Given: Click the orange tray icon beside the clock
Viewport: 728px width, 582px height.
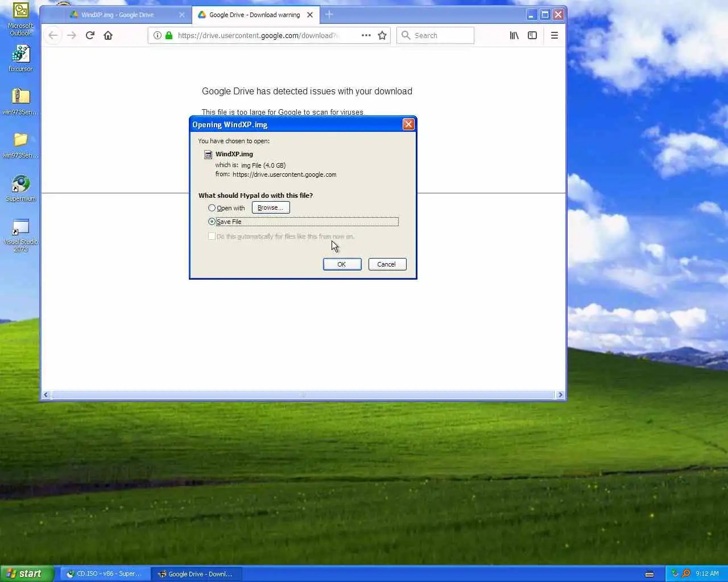Looking at the screenshot, I should (686, 573).
